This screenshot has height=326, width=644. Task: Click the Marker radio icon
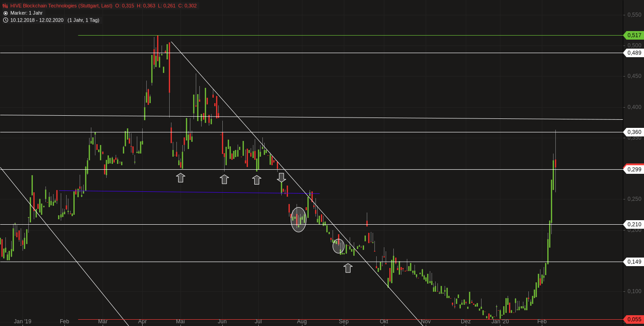5,13
